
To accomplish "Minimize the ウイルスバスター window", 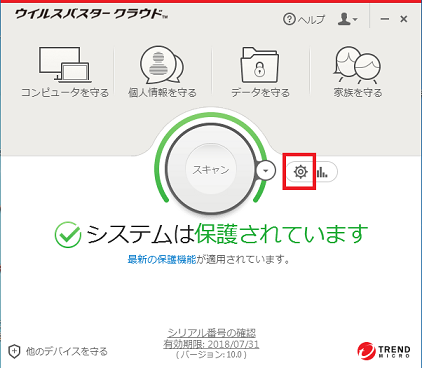I will 385,19.
